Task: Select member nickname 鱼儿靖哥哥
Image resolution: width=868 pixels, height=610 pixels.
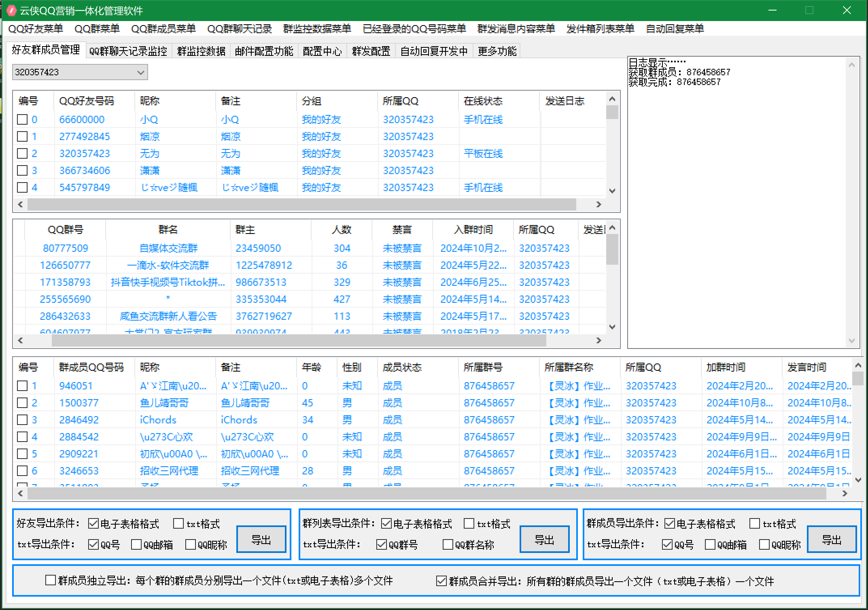Action: click(164, 403)
